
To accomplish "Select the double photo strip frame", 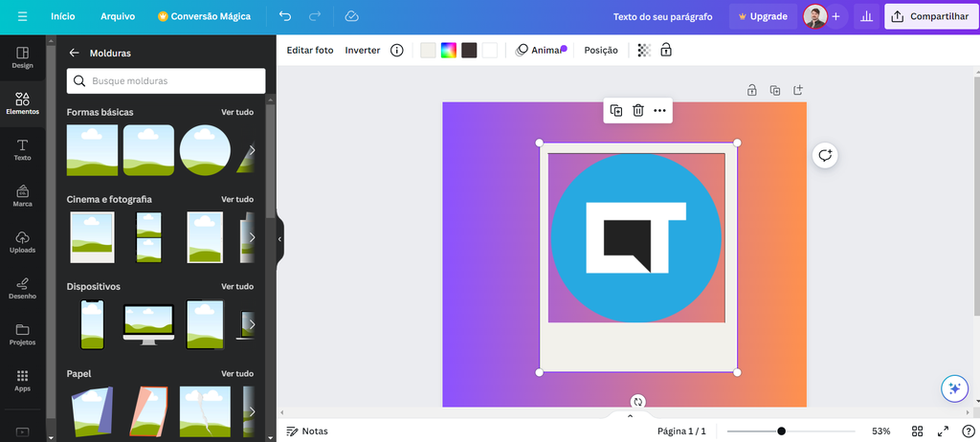I will tap(148, 237).
